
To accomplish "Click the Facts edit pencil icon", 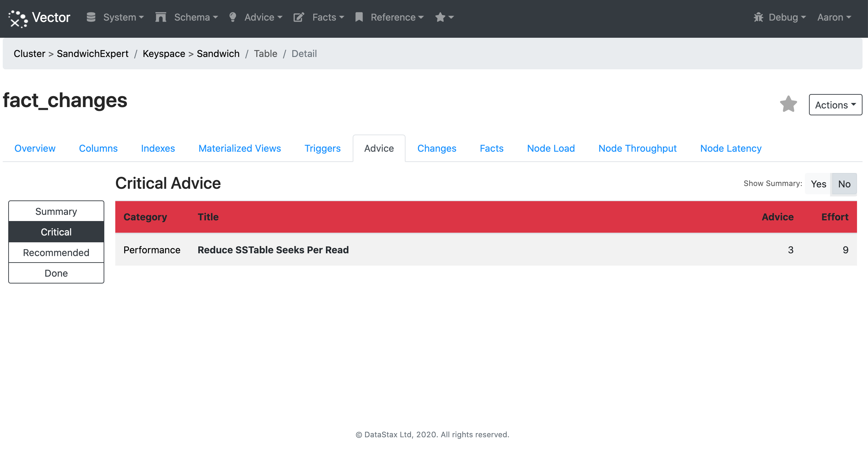I will [x=299, y=17].
